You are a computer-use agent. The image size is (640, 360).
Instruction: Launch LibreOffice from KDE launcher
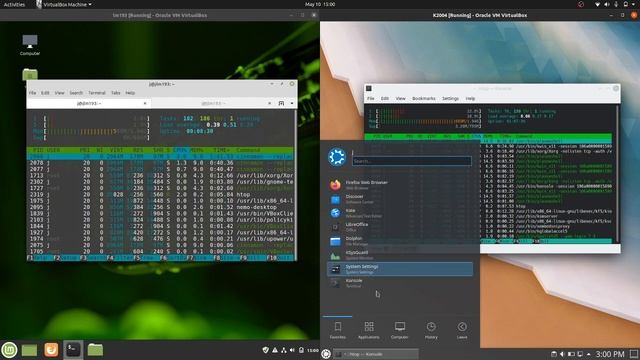[400, 227]
